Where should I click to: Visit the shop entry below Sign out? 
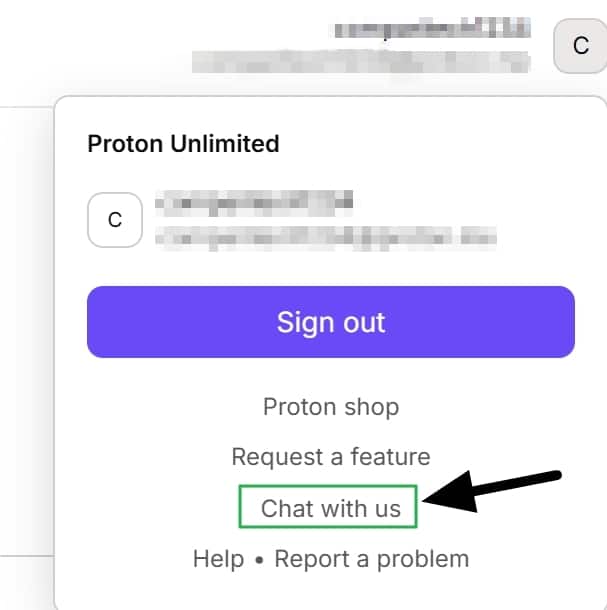[x=331, y=407]
